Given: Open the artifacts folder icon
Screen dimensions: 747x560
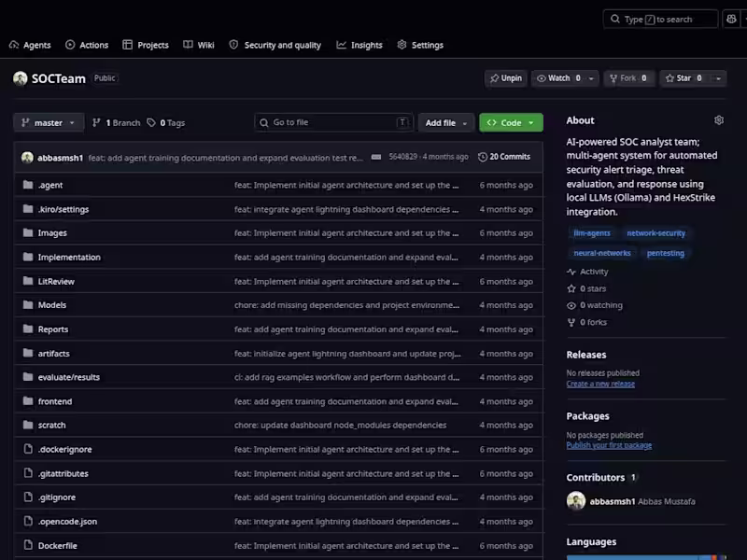Looking at the screenshot, I should click(x=28, y=353).
